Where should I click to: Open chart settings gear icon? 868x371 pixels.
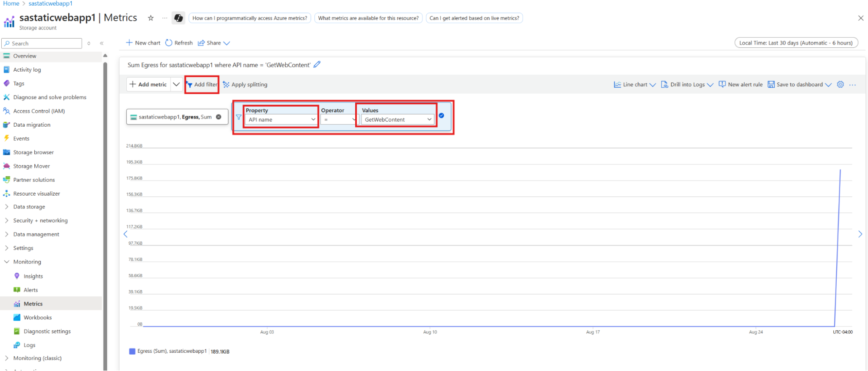pos(840,84)
